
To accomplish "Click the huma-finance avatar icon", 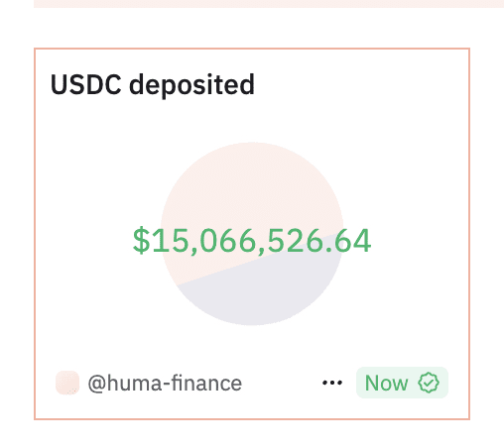I will tap(67, 383).
